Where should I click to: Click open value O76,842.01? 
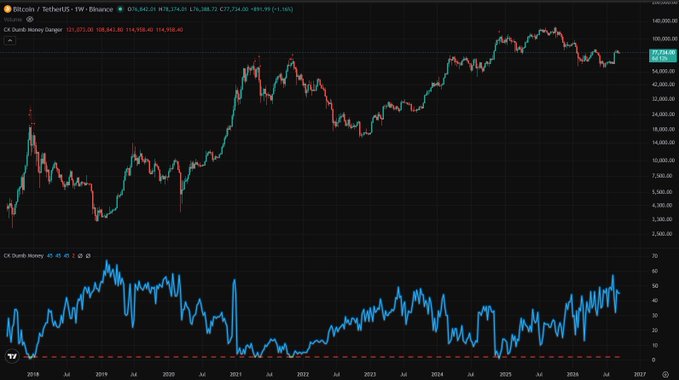pos(142,9)
